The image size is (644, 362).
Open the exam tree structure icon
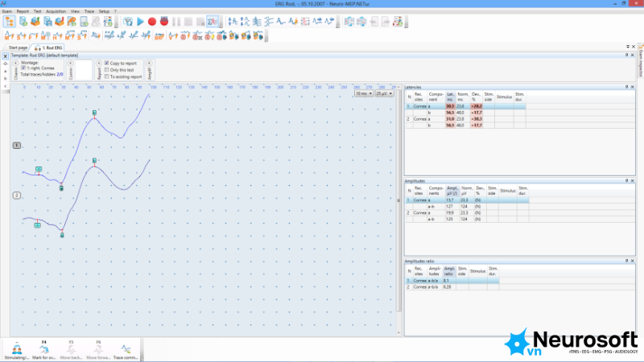click(x=10, y=22)
